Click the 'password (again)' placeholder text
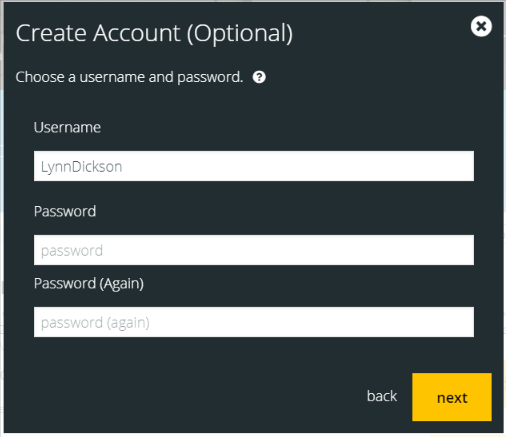The height and width of the screenshot is (437, 506). click(95, 323)
